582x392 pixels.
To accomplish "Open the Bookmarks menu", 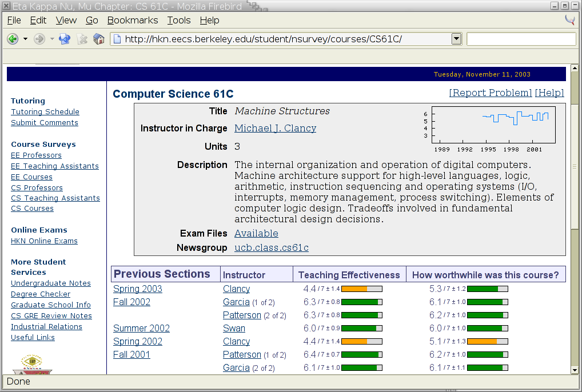I will 132,20.
